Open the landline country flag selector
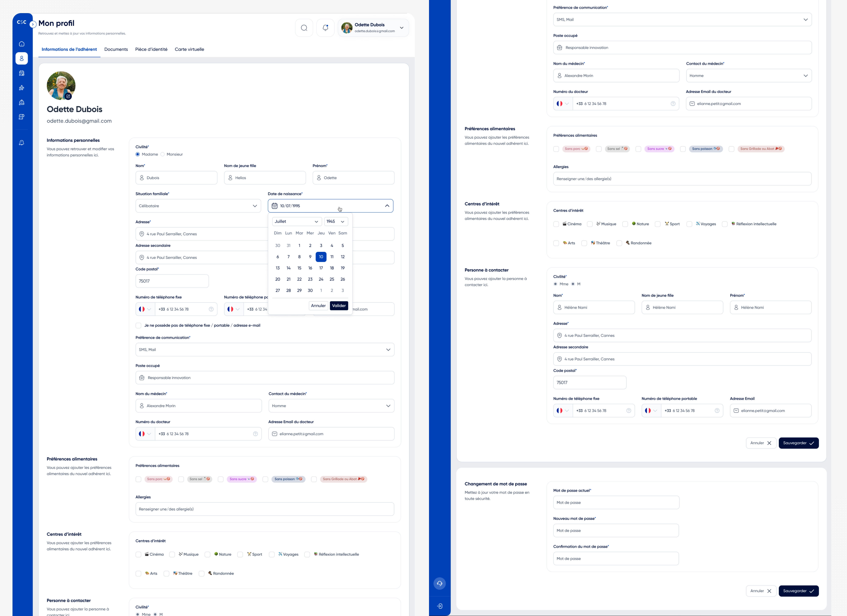This screenshot has width=847, height=616. (x=145, y=309)
